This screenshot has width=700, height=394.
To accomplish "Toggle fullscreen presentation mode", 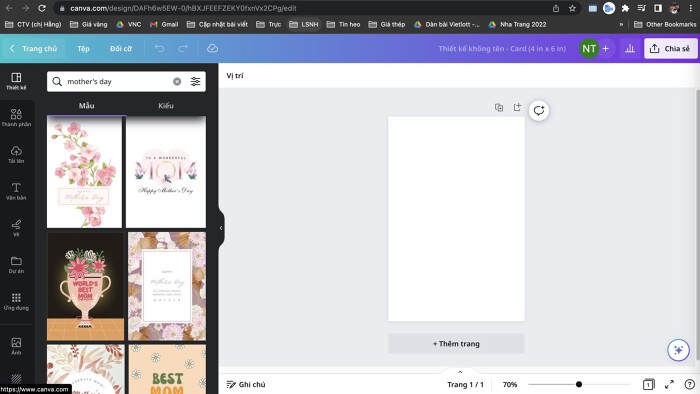I will (x=669, y=384).
